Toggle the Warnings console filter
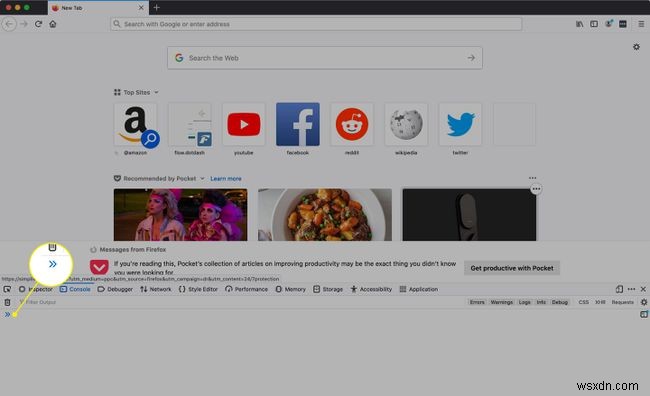Screen dimensions: 650x396 tap(502, 302)
